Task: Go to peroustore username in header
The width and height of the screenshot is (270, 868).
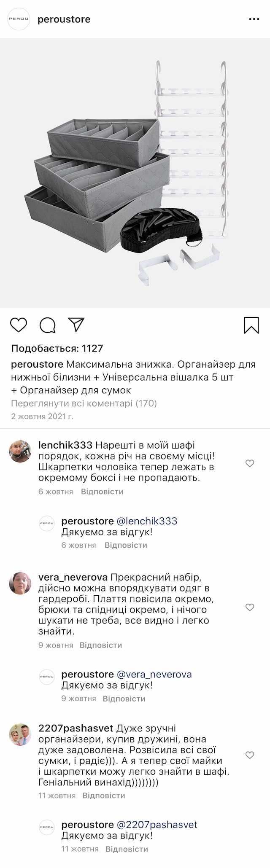Action: [64, 19]
